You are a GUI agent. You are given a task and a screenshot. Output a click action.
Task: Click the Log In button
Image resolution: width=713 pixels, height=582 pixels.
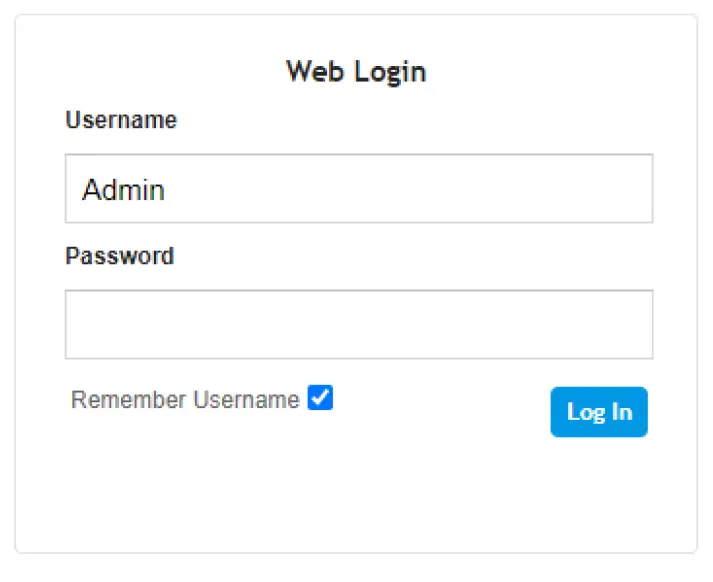coord(598,412)
